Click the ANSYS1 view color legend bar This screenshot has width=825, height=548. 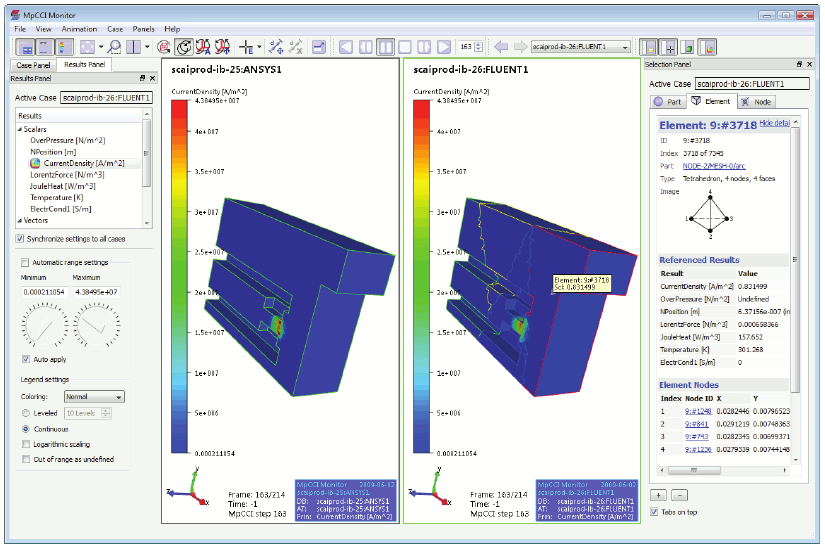[x=179, y=277]
